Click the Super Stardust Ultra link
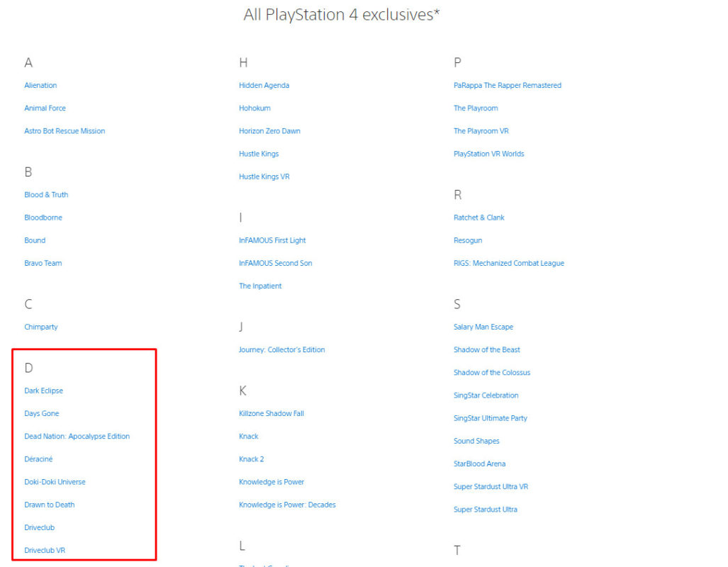 [486, 509]
